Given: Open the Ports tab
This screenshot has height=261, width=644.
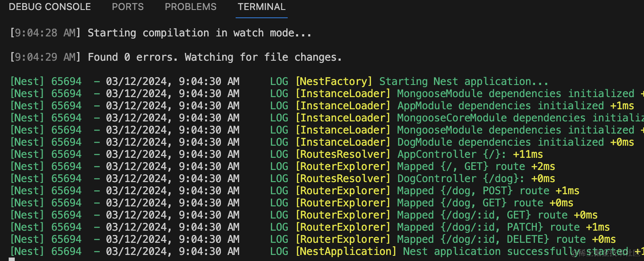Looking at the screenshot, I should [x=128, y=7].
